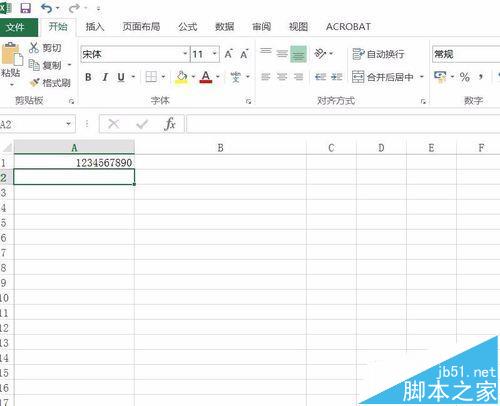Click Merge & Center (合并后居中)

[383, 77]
